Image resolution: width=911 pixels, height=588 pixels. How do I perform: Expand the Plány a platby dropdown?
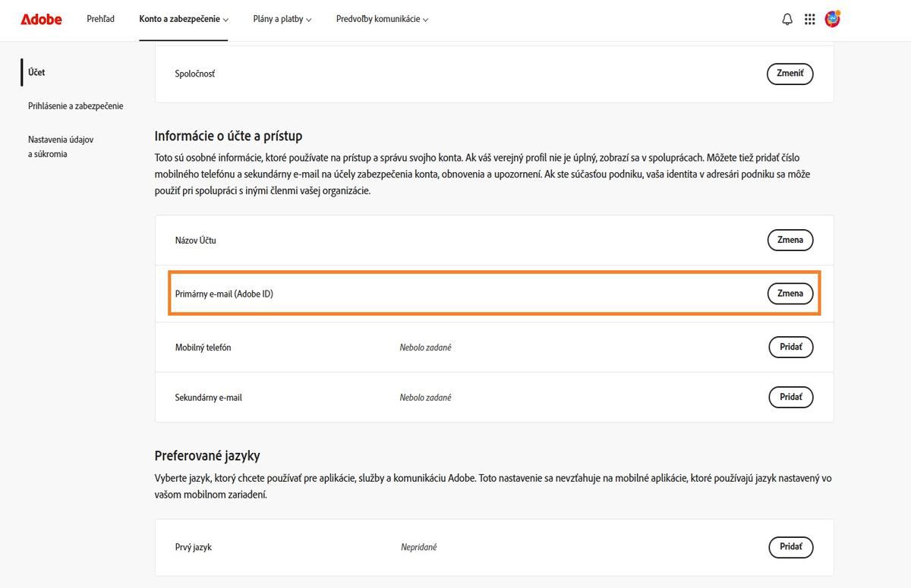[x=282, y=19]
